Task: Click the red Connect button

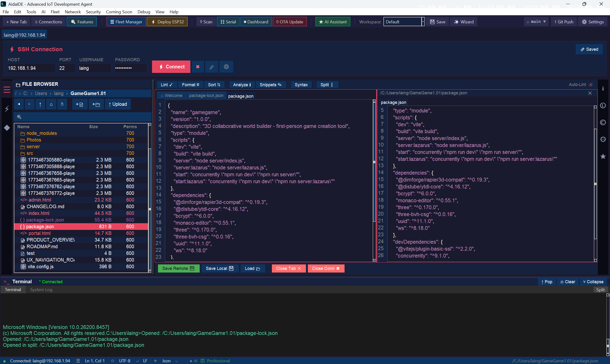Action: click(x=171, y=67)
